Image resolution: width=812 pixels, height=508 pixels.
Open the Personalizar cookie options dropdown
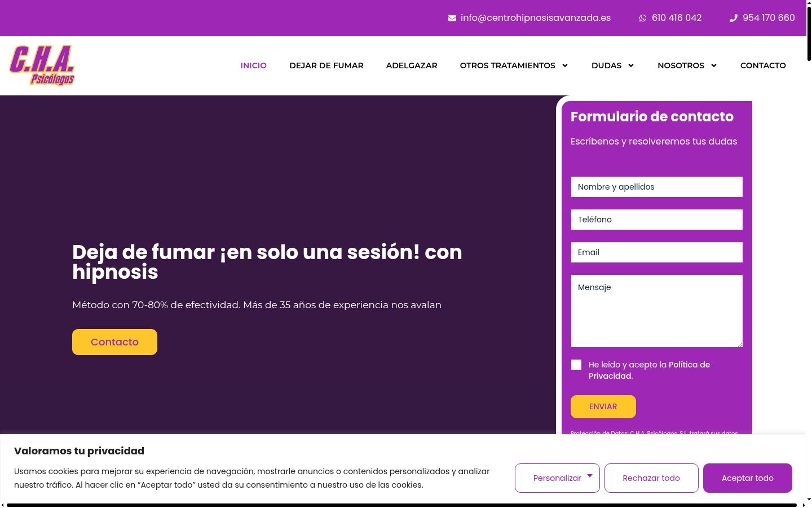[557, 478]
